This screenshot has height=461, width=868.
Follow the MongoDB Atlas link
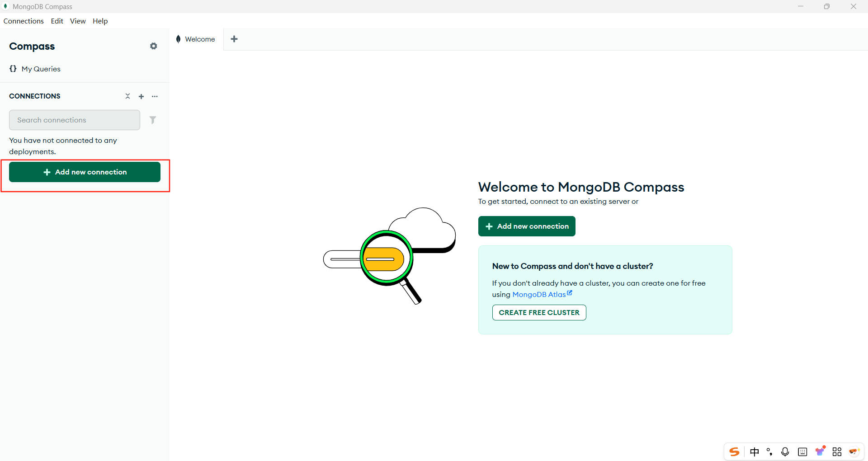click(542, 294)
